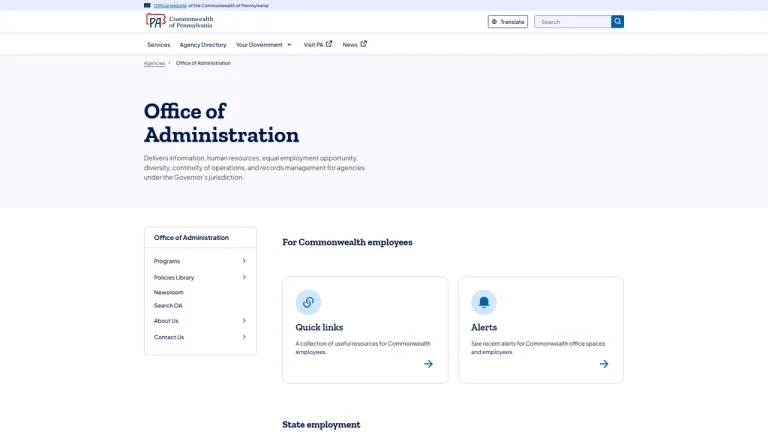Screen dimensions: 768x432
Task: Click the arrow on Alerts card
Action: (604, 364)
